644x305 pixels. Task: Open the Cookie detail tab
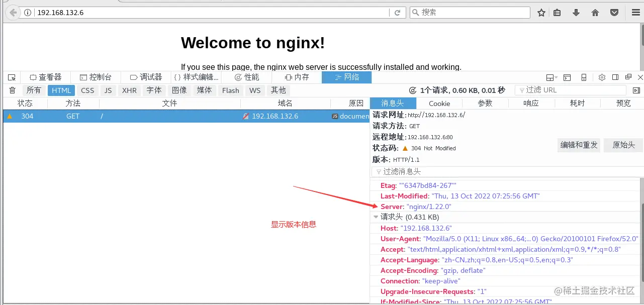pyautogui.click(x=439, y=103)
